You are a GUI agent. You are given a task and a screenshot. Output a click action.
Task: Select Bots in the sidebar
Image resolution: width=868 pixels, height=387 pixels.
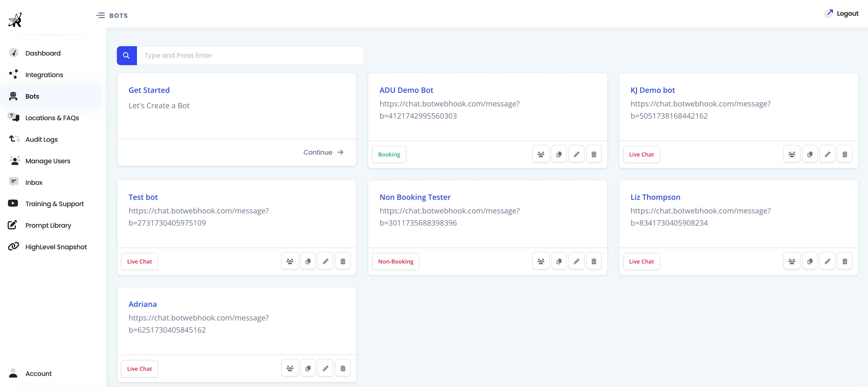click(51, 96)
